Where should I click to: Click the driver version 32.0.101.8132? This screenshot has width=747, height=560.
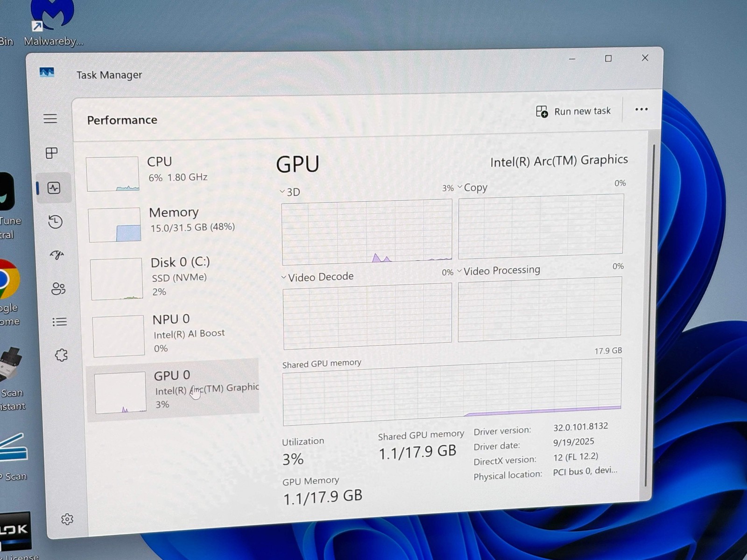coord(581,427)
